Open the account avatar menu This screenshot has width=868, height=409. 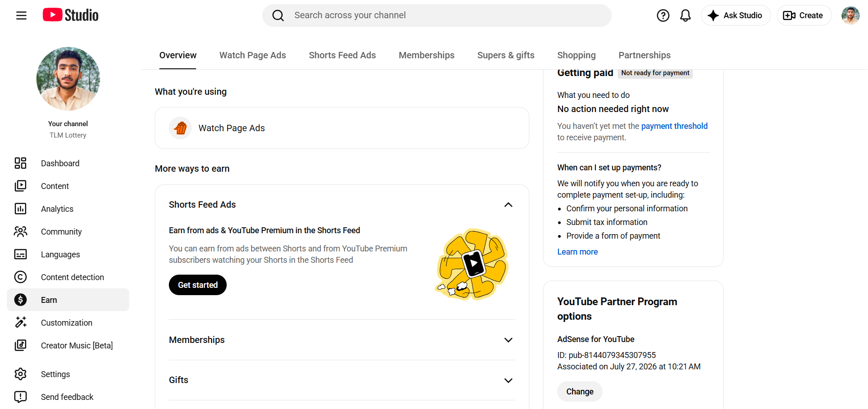tap(851, 15)
